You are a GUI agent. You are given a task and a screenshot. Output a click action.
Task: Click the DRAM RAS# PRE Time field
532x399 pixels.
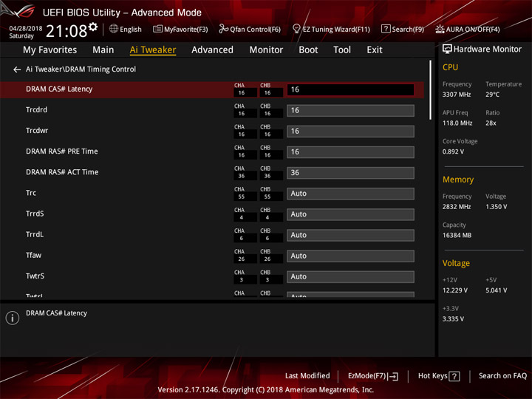350,152
